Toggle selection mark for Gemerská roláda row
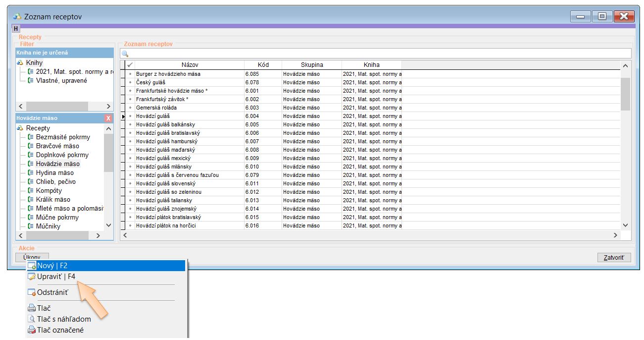644x340 pixels. (130, 108)
